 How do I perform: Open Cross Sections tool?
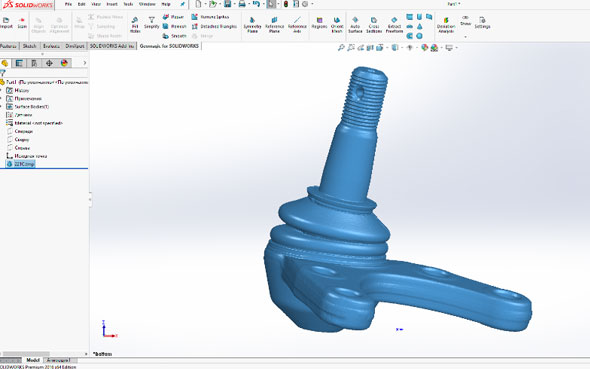coord(374,25)
